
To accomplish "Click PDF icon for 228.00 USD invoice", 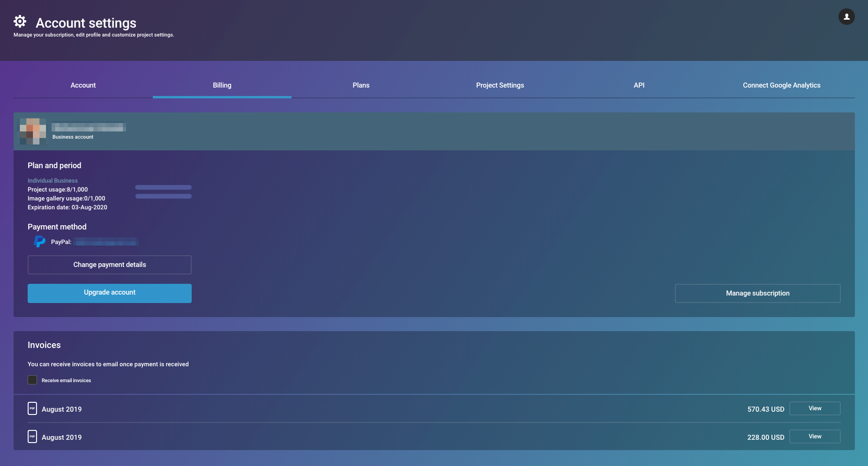I will (x=32, y=436).
